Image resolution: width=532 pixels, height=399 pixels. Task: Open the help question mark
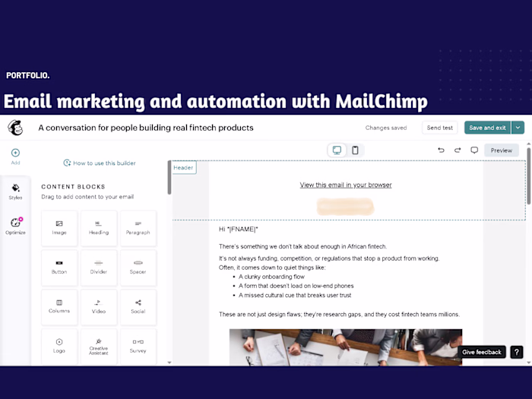tap(516, 352)
